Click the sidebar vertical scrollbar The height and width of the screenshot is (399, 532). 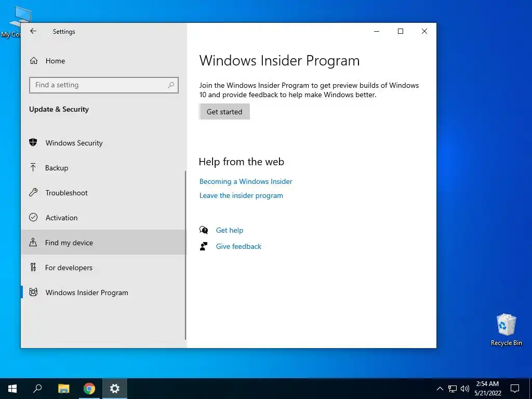point(185,255)
